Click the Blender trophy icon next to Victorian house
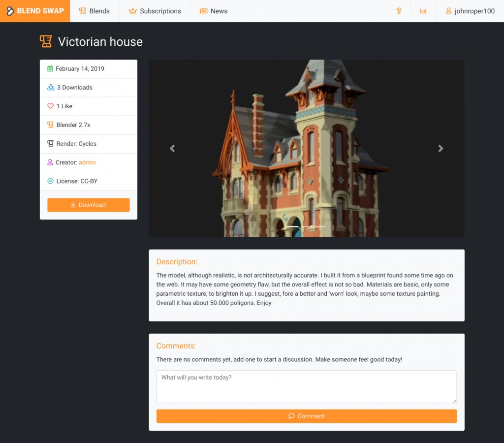Screen dimensions: 504x443 pos(46,42)
